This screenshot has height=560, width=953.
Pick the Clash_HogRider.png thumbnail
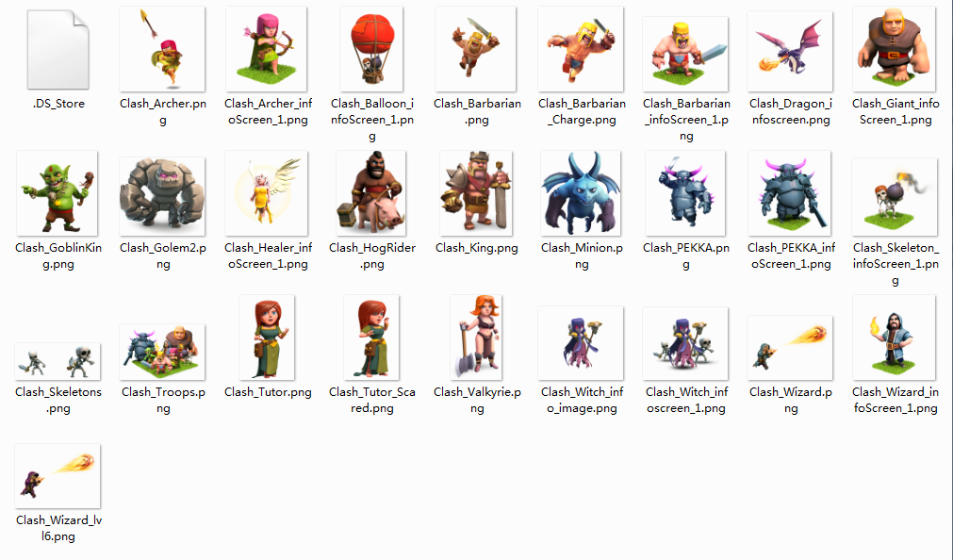pyautogui.click(x=370, y=193)
